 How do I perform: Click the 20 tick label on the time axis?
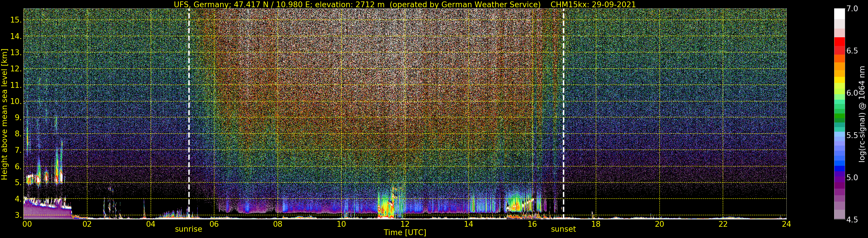coord(659,224)
